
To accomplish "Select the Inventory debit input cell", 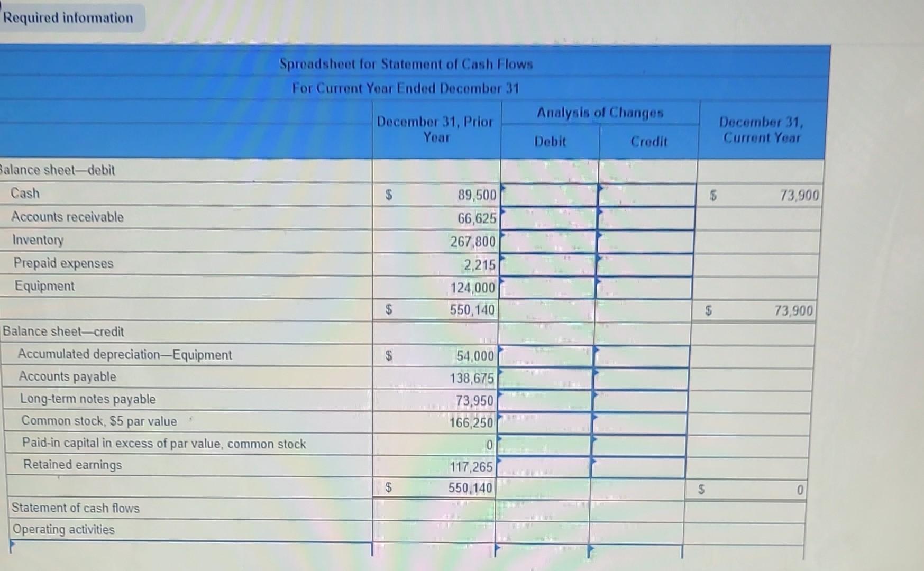I will [x=548, y=242].
